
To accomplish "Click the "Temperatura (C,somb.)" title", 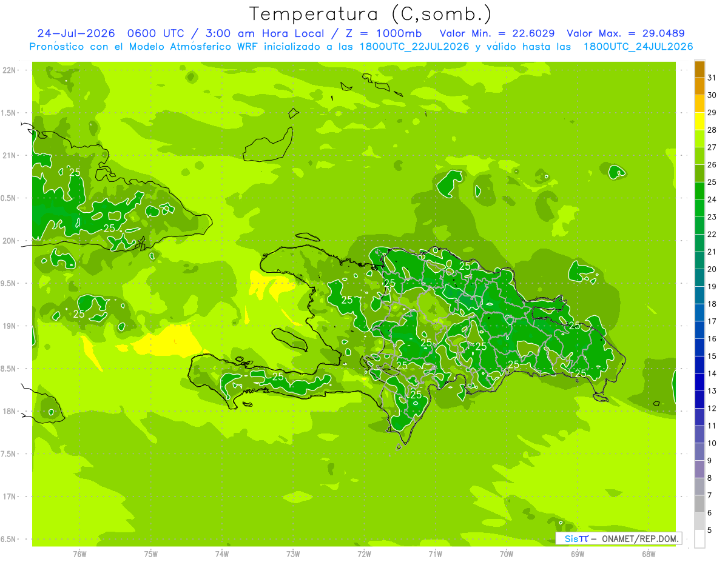I will [370, 14].
